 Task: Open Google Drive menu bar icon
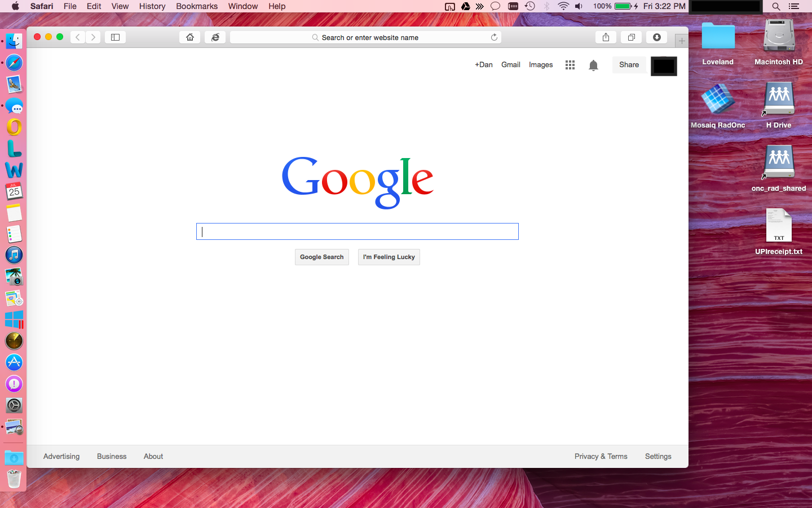(x=466, y=6)
